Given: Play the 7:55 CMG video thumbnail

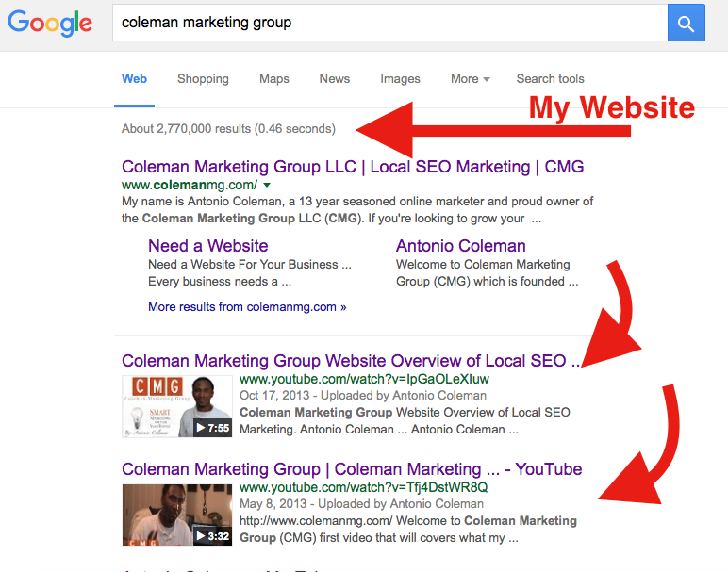Looking at the screenshot, I should pos(177,406).
